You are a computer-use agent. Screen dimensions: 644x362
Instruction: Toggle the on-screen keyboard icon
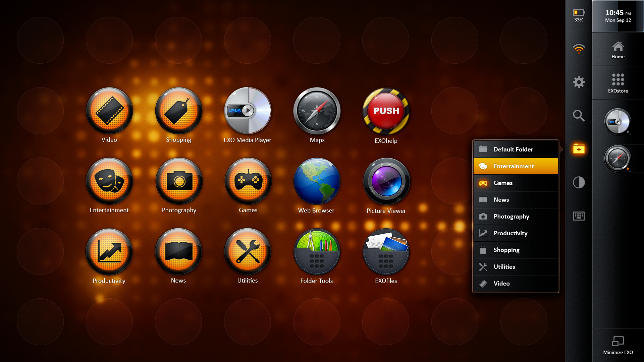[x=579, y=216]
